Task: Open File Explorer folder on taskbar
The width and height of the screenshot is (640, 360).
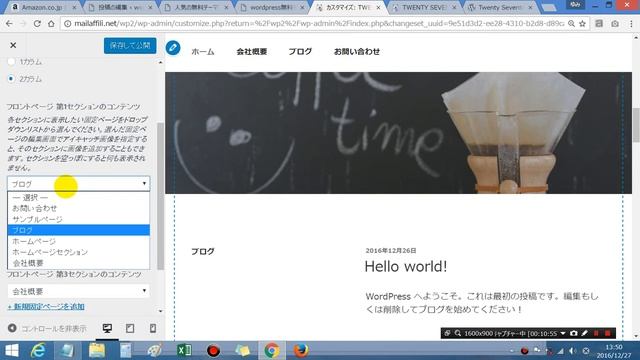Action: pyautogui.click(x=97, y=351)
